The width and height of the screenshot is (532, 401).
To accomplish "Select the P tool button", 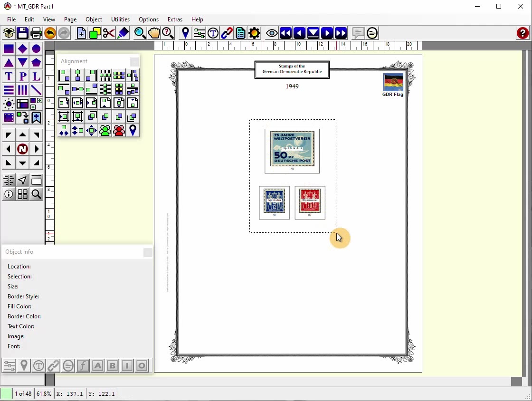I will coord(22,76).
